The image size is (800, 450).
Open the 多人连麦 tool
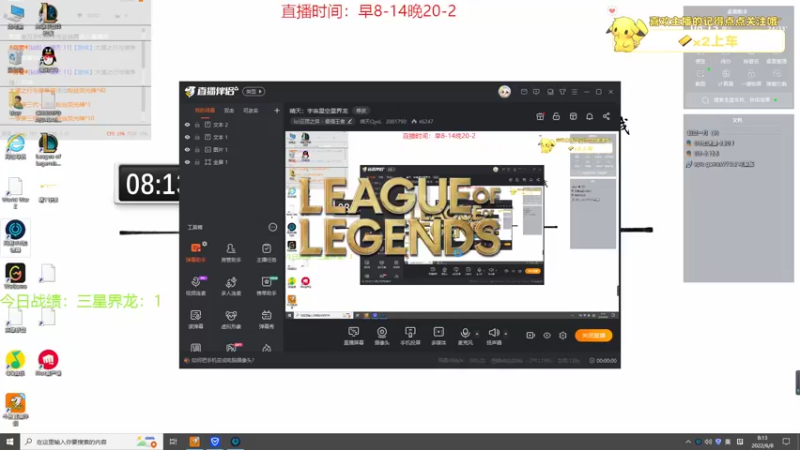[x=231, y=286]
